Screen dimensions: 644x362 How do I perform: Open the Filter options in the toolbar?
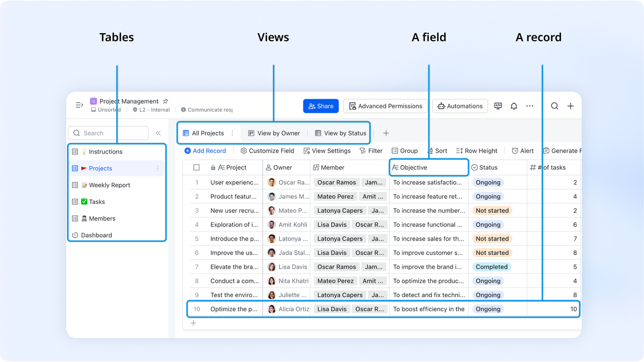click(x=371, y=151)
